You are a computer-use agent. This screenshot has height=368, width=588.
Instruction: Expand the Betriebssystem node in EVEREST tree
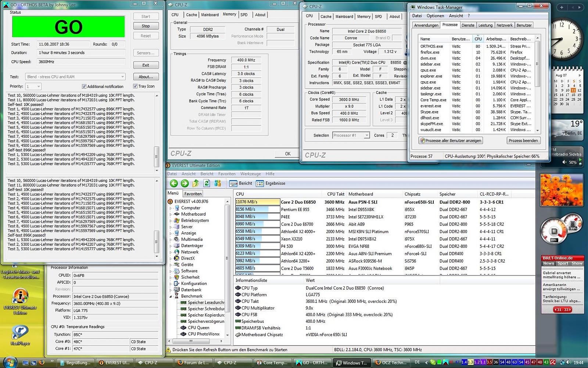click(x=171, y=220)
